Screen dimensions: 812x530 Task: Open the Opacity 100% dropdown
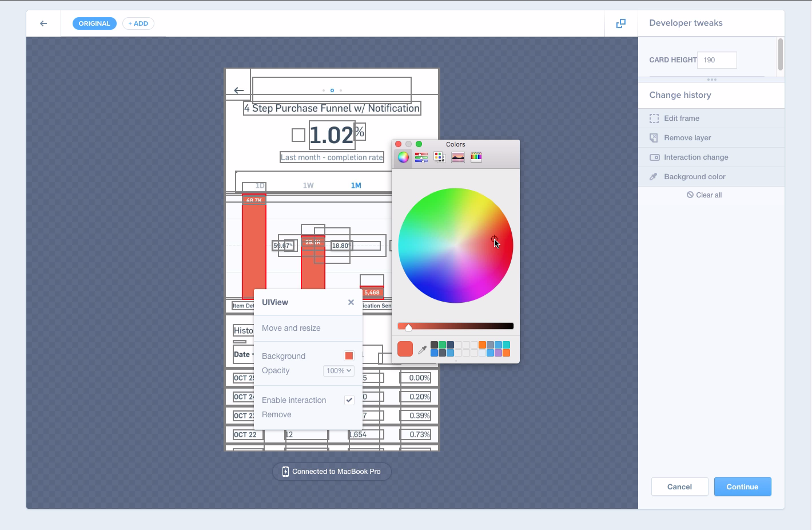[x=339, y=371]
